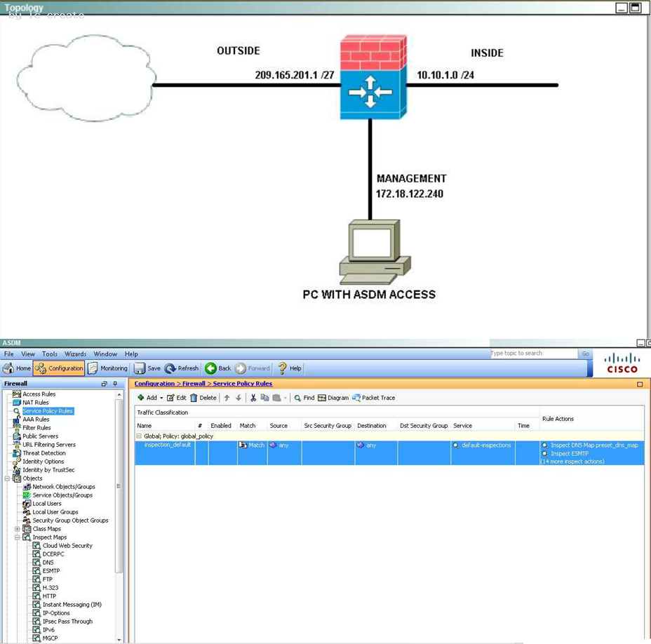Open Identity Options
651x644 pixels.
point(43,462)
